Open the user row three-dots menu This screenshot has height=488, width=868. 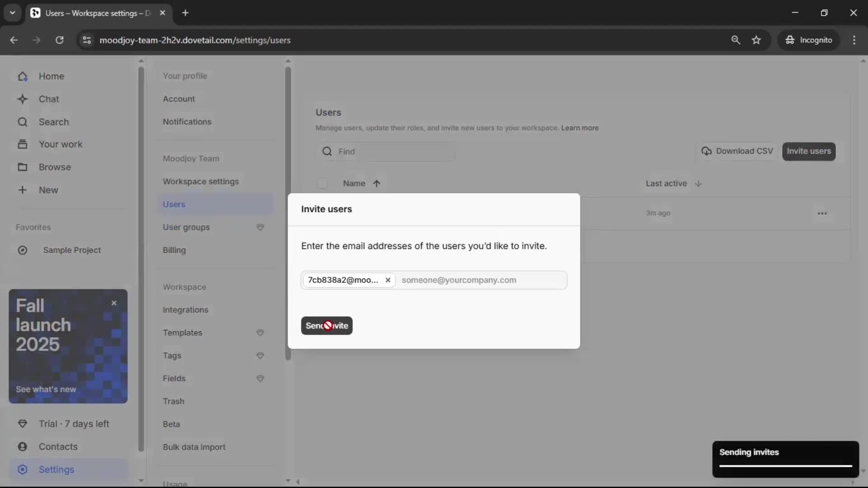pos(822,213)
